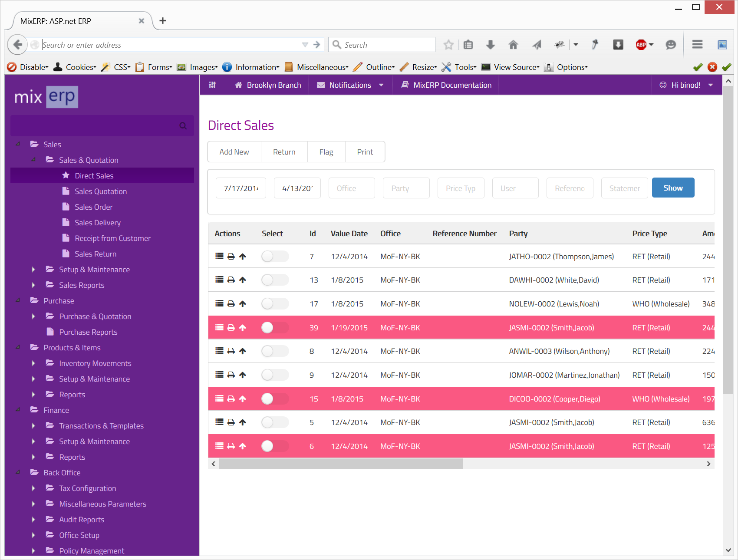Viewport: 738px width, 560px height.
Task: Toggle the select switch for Martinez, Jonathan row
Action: pos(274,375)
